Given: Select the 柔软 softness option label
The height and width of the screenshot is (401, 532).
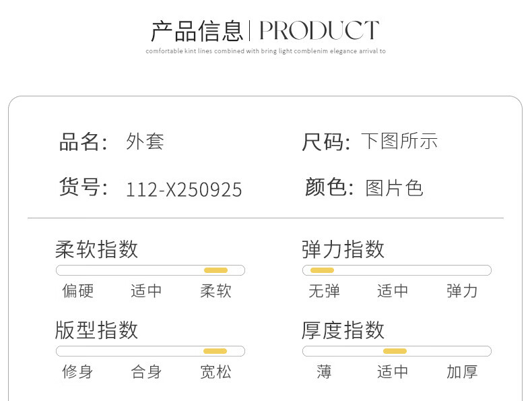Looking at the screenshot, I should point(215,291).
